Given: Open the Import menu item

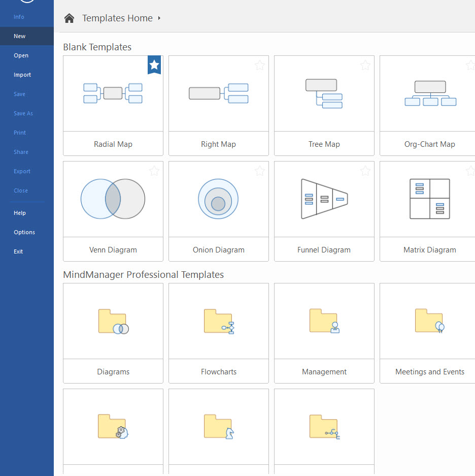Looking at the screenshot, I should [22, 75].
